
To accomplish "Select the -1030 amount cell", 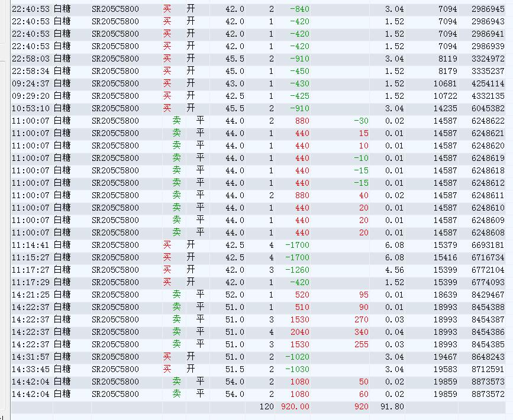I will click(297, 370).
